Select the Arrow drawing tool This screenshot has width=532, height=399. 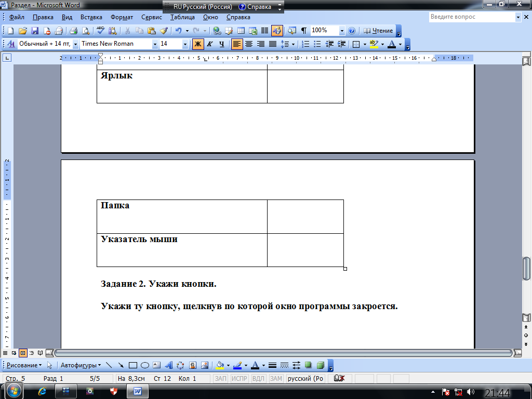pos(121,365)
